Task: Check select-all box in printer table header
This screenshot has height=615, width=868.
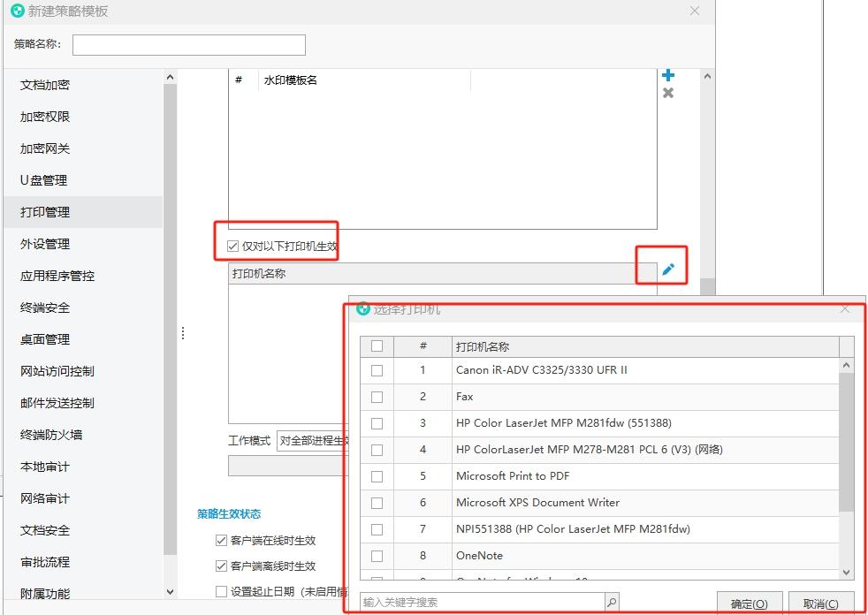Action: click(x=377, y=346)
